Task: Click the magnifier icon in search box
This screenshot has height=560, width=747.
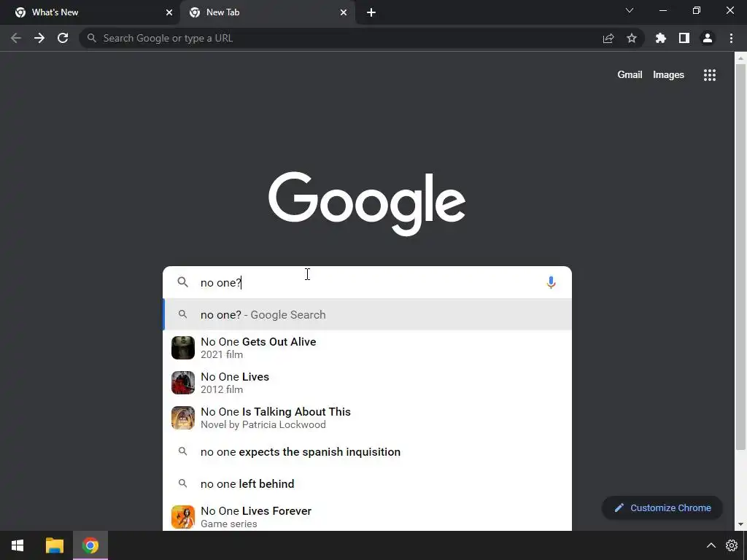Action: point(183,282)
